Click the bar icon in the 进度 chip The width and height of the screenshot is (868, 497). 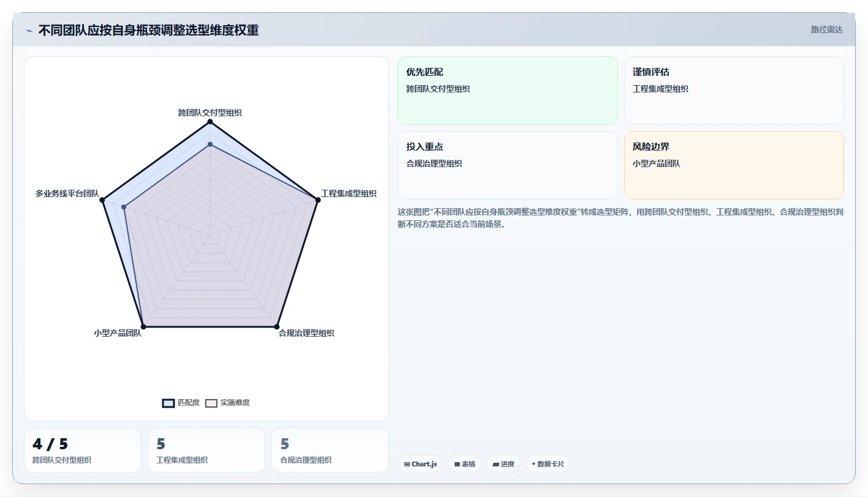point(496,465)
